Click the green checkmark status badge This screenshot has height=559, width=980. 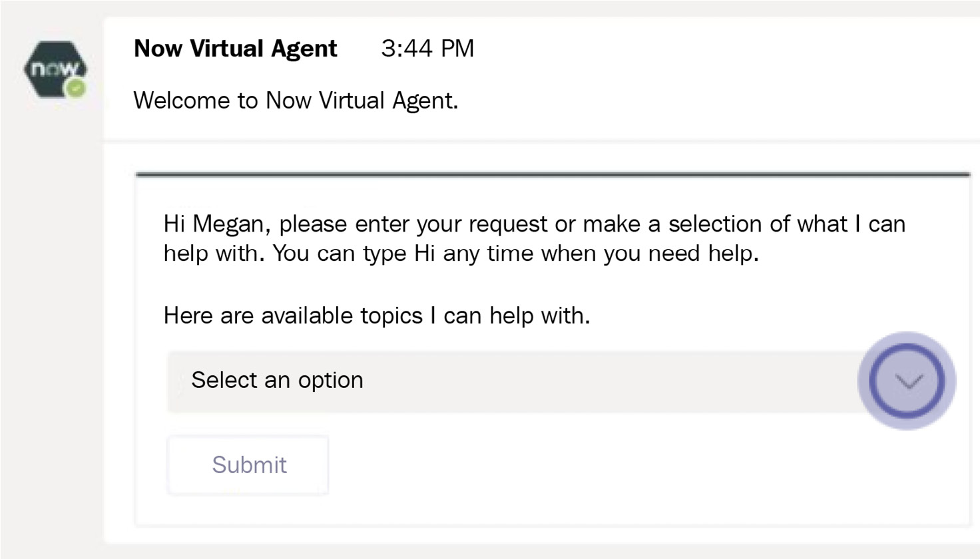pyautogui.click(x=77, y=88)
